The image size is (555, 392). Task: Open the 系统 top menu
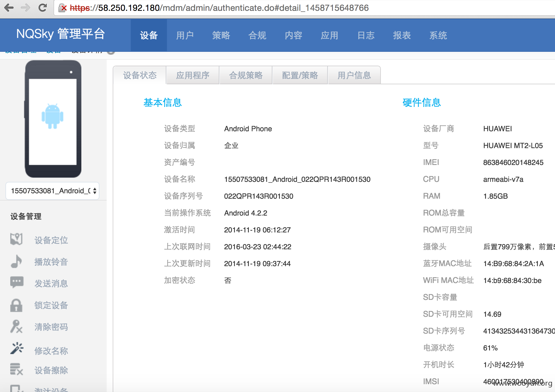coord(438,35)
